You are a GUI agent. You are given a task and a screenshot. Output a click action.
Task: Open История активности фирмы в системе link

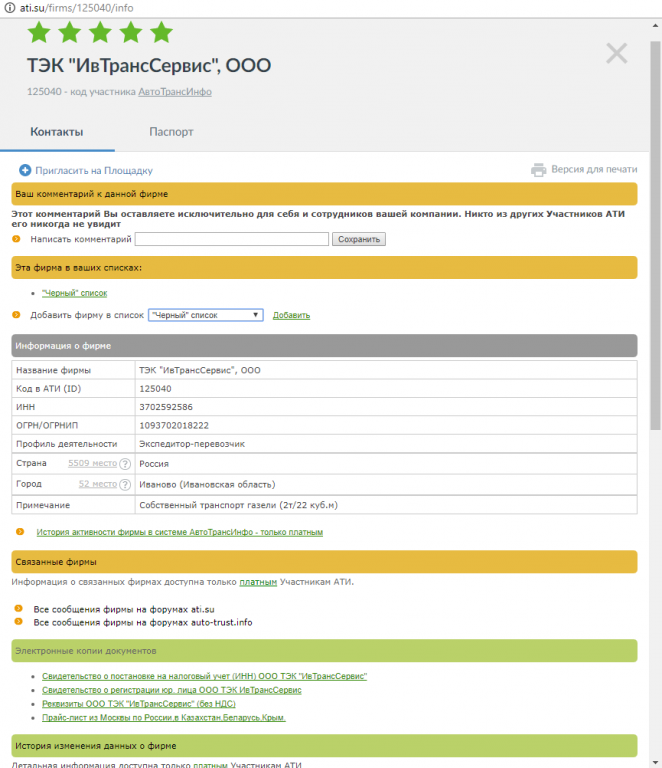pyautogui.click(x=180, y=532)
